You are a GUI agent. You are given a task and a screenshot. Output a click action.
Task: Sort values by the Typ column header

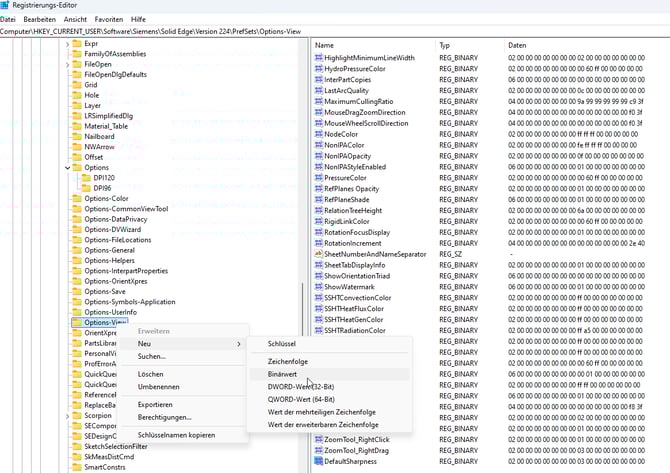click(x=446, y=46)
